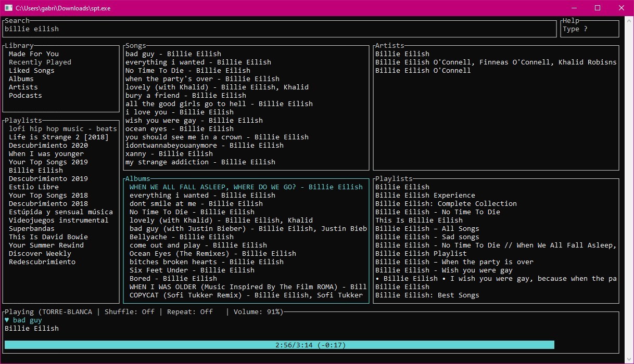The width and height of the screenshot is (634, 364).
Task: Open Bored - Billie Eilish album
Action: [x=173, y=279]
